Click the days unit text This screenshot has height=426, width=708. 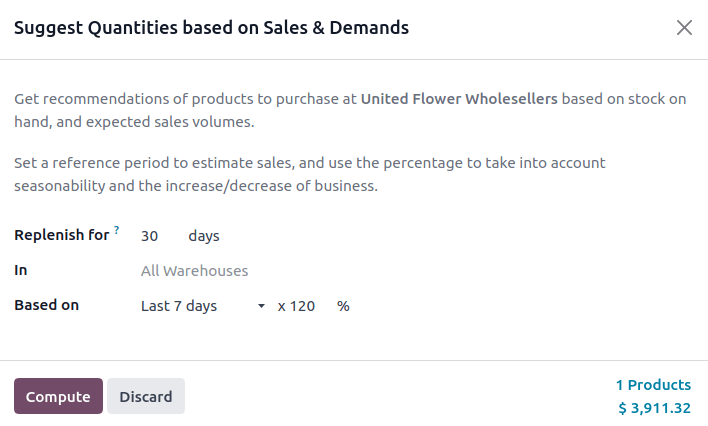click(204, 236)
